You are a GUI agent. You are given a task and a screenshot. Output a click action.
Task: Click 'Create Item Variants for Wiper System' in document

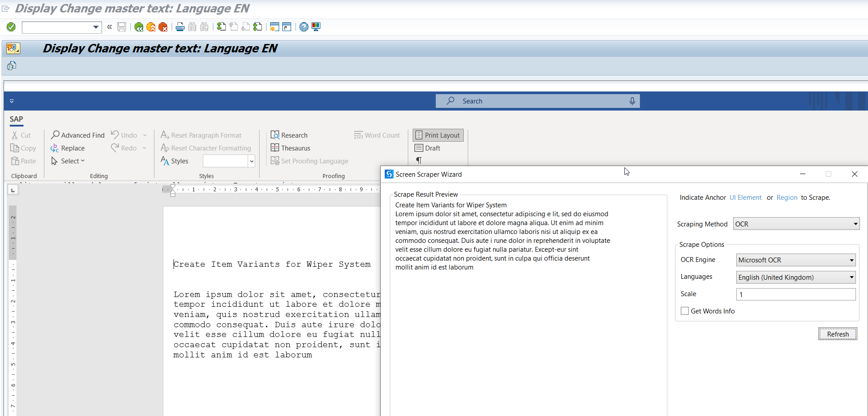(x=272, y=264)
